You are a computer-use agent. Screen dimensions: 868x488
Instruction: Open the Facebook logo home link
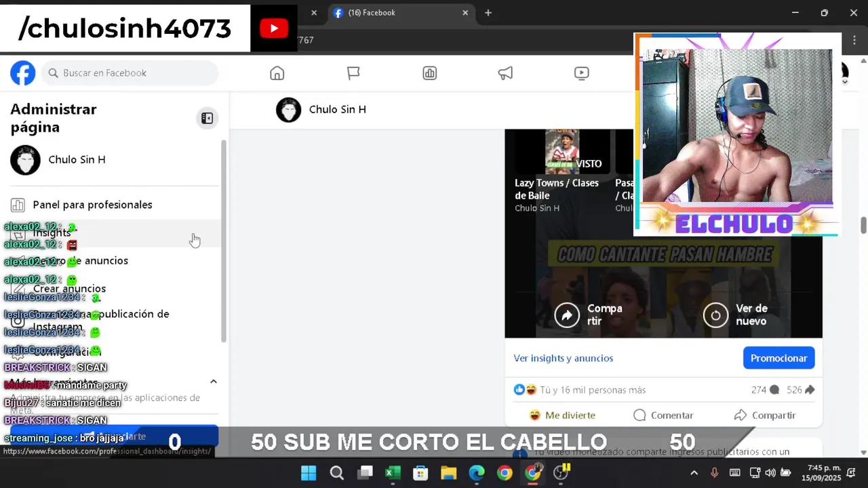click(22, 73)
